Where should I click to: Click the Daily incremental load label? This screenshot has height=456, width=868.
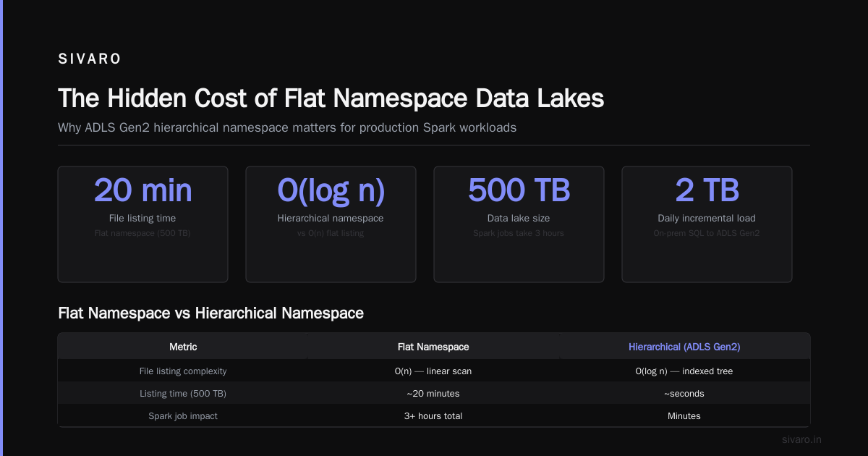pyautogui.click(x=707, y=218)
